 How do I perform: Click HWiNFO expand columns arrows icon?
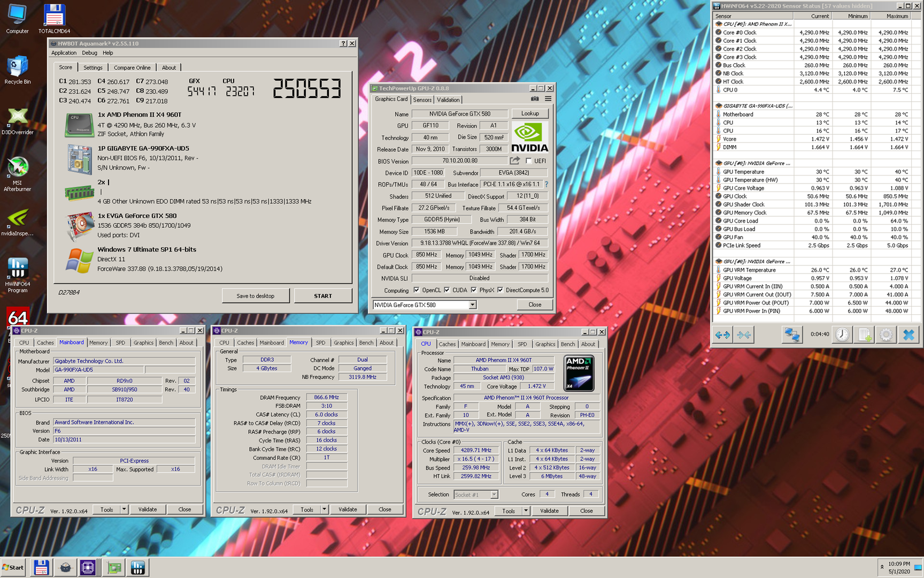pos(722,335)
